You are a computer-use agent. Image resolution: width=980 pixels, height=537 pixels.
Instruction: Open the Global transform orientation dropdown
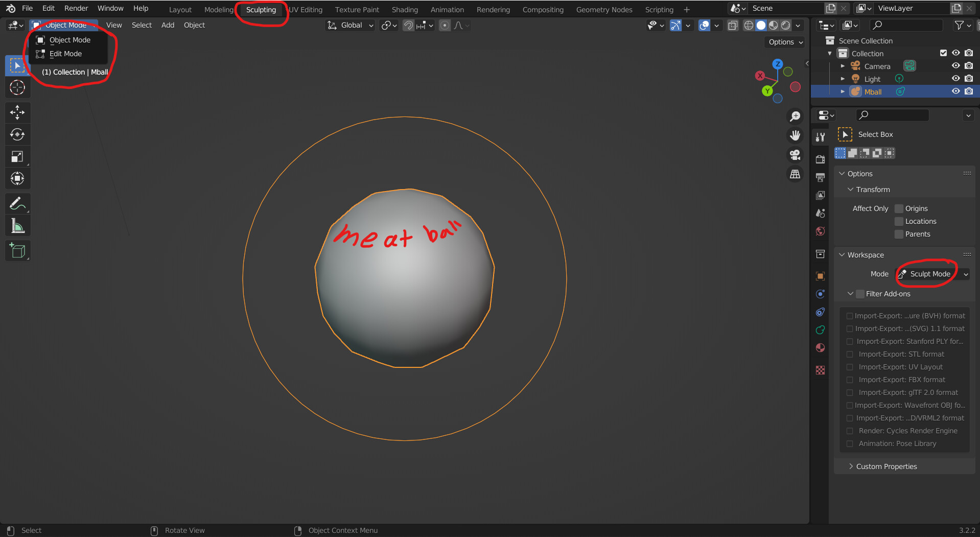click(x=350, y=25)
